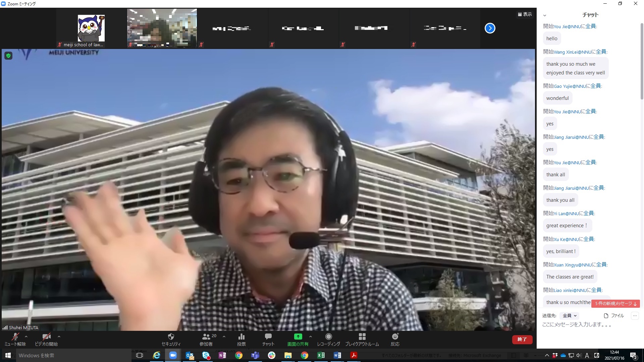This screenshot has height=362, width=644.
Task: Open Task View in taskbar
Action: [x=140, y=355]
